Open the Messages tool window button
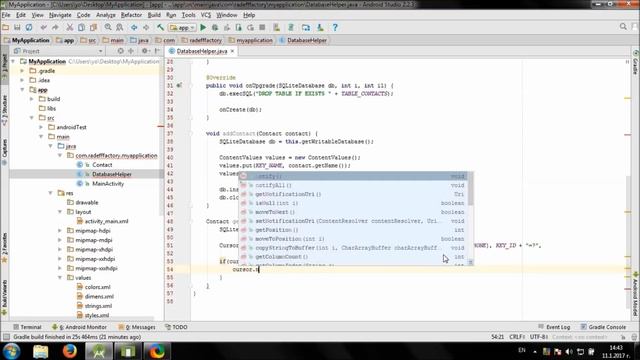Screen dimensions: 640x360 137,327
